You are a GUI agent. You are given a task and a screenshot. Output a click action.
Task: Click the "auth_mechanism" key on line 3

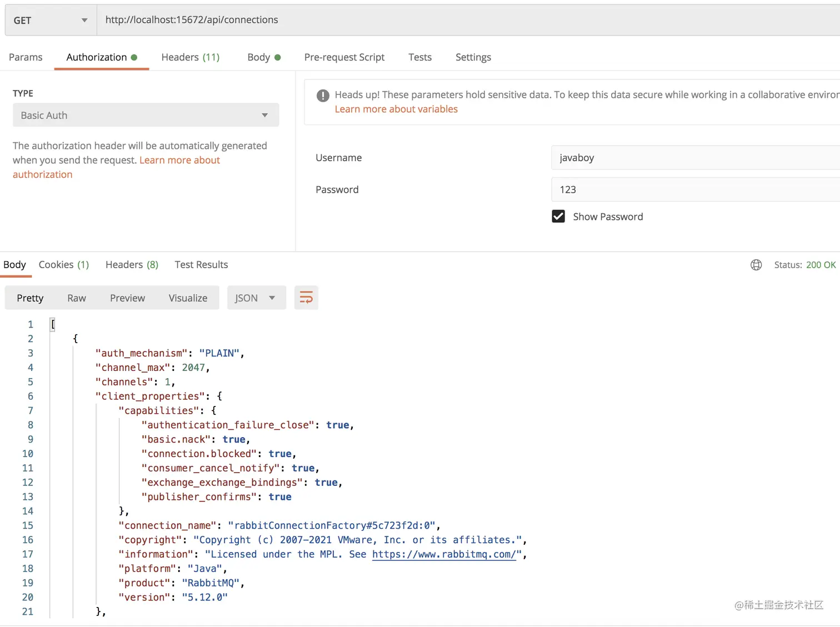(142, 353)
